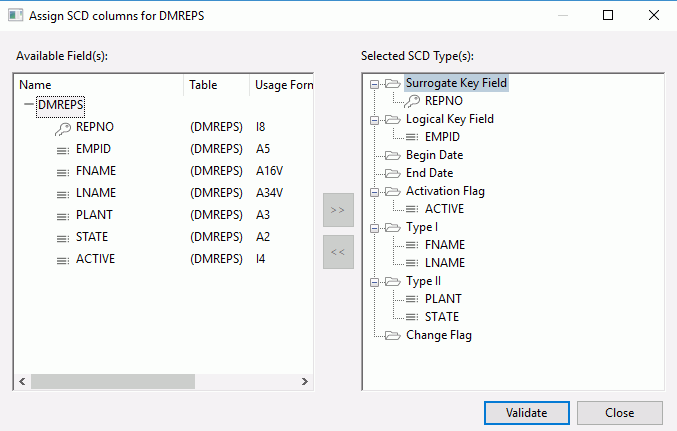Collapse the Logical Key Field node
The height and width of the screenshot is (431, 677).
click(x=374, y=120)
